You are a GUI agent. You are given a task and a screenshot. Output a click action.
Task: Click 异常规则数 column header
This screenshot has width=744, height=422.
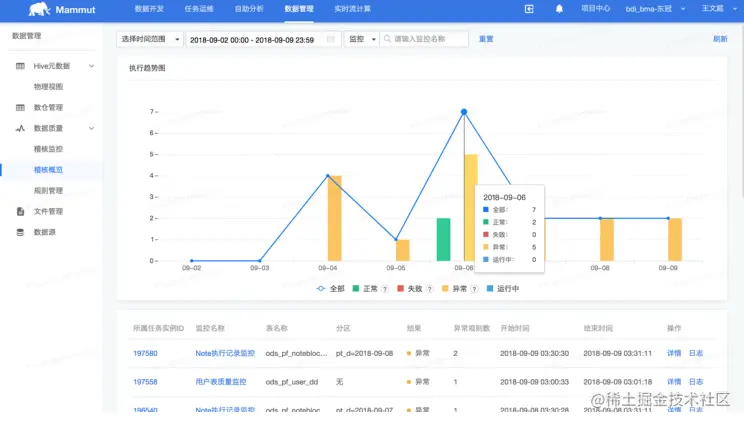[472, 328]
